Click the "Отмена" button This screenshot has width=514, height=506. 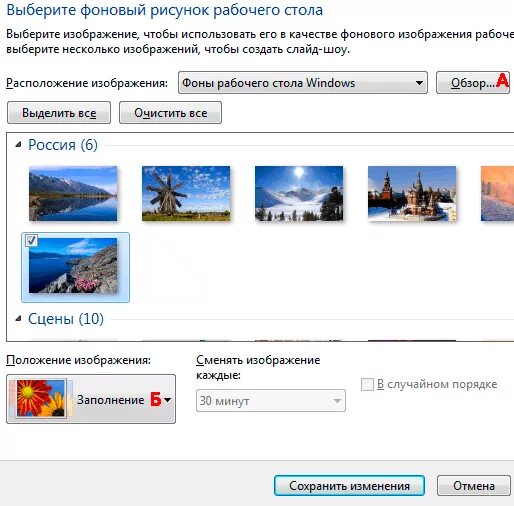tap(474, 486)
